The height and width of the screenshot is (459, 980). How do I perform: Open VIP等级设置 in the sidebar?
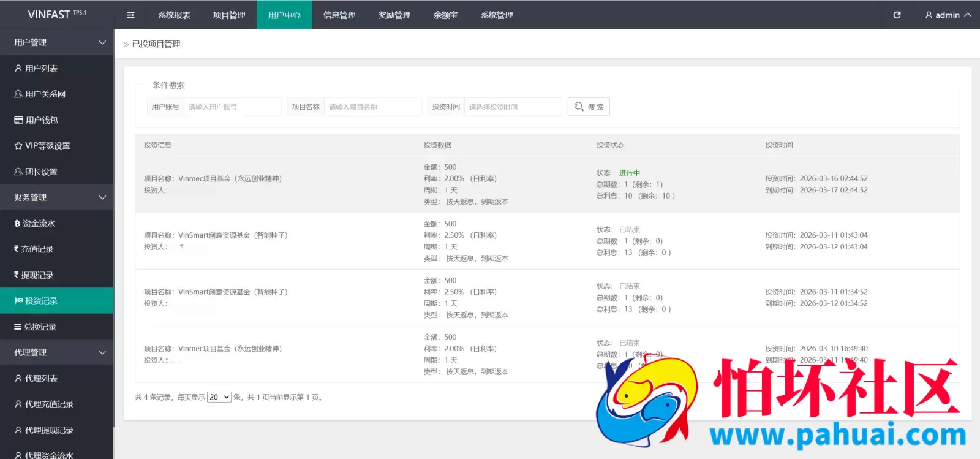pyautogui.click(x=57, y=146)
